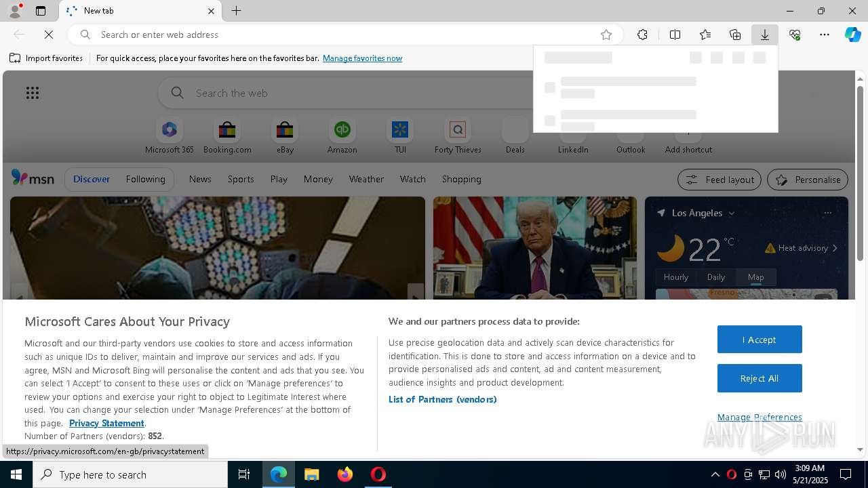
Task: Open a new tab with plus button
Action: pos(237,11)
